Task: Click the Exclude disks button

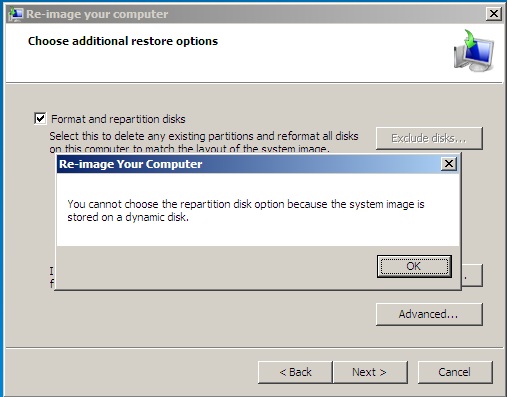Action: click(x=429, y=138)
